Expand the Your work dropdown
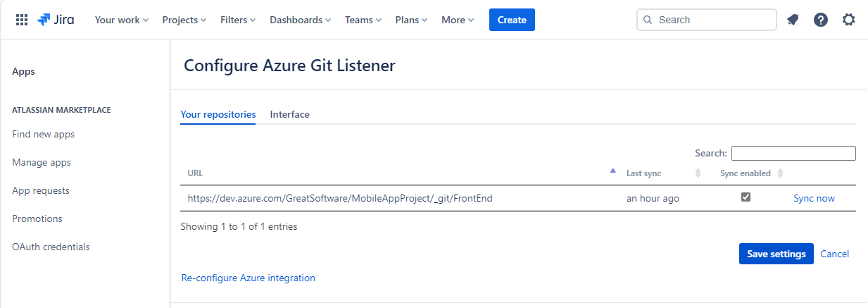The height and width of the screenshot is (308, 868). (x=122, y=20)
